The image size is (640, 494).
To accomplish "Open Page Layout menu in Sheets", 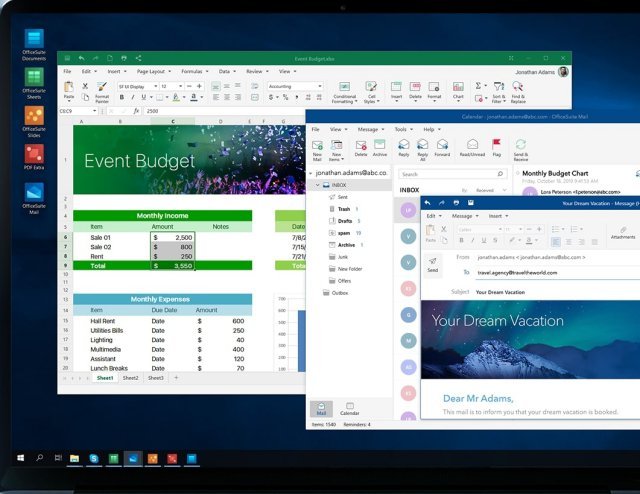I will tap(153, 71).
